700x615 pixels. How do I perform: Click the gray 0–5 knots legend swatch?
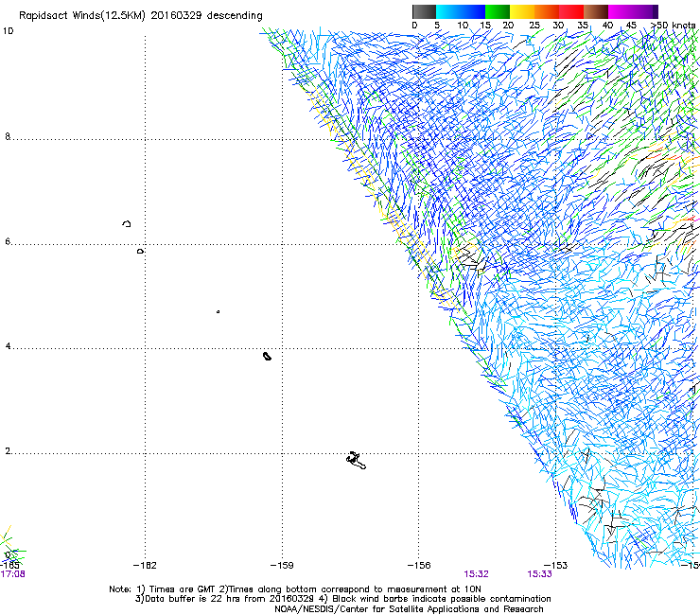(x=424, y=11)
